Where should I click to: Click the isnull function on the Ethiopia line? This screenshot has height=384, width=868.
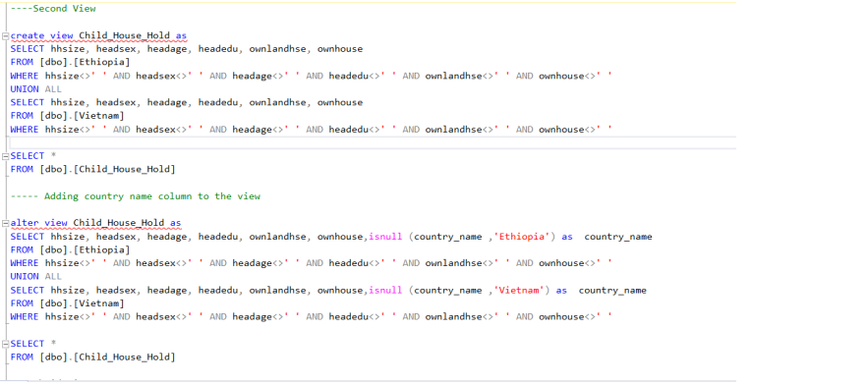(385, 237)
